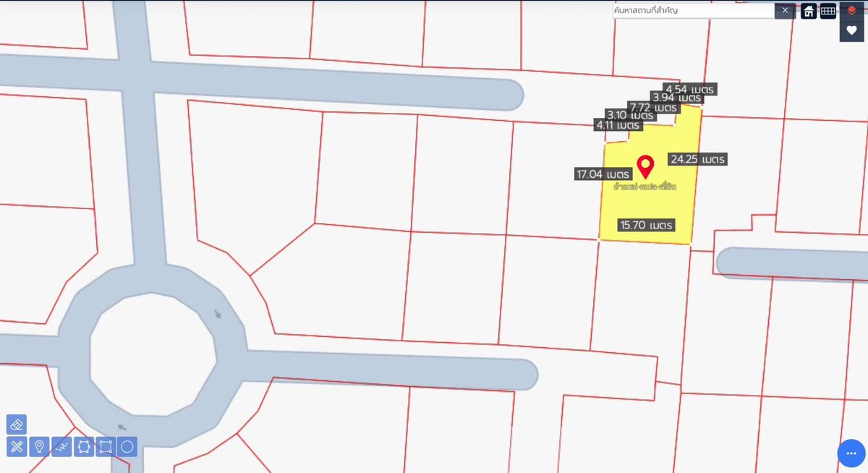Select the eraser tool

coord(17,425)
